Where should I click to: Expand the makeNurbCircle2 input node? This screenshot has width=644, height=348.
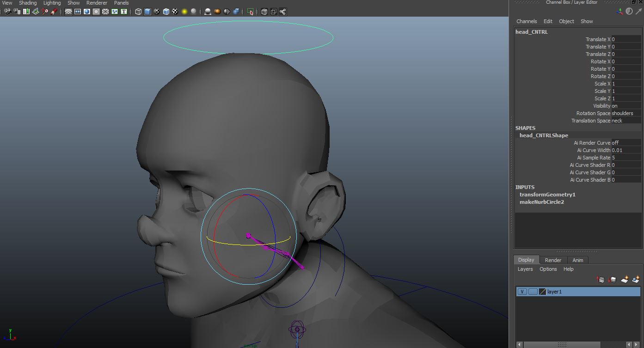point(541,202)
